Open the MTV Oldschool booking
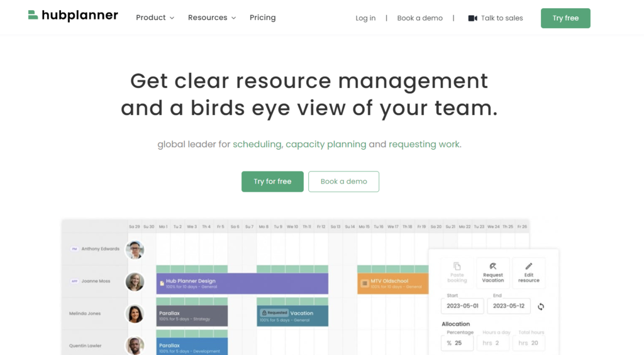This screenshot has width=644, height=355. [392, 283]
